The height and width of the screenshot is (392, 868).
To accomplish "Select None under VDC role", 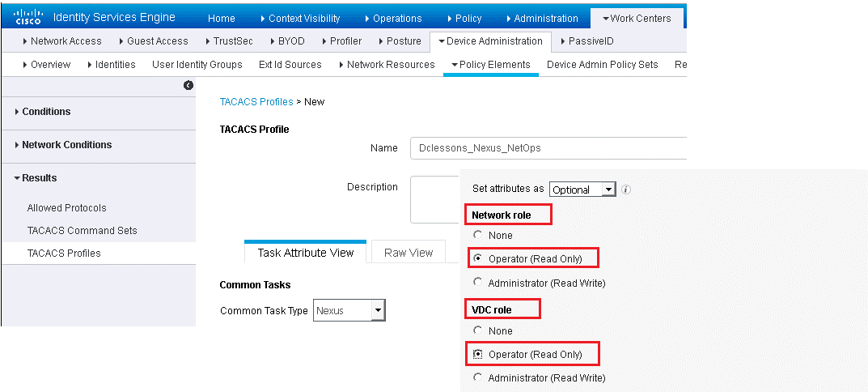I will tap(478, 330).
